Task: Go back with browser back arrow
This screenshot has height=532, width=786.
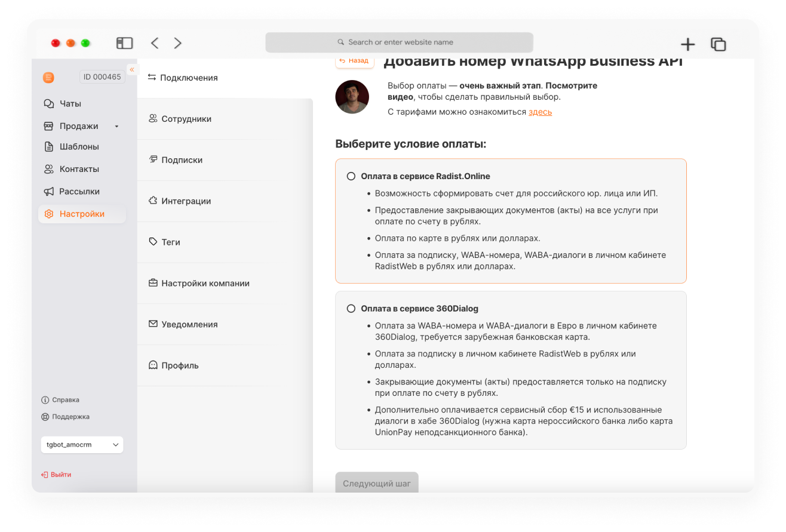Action: (155, 43)
